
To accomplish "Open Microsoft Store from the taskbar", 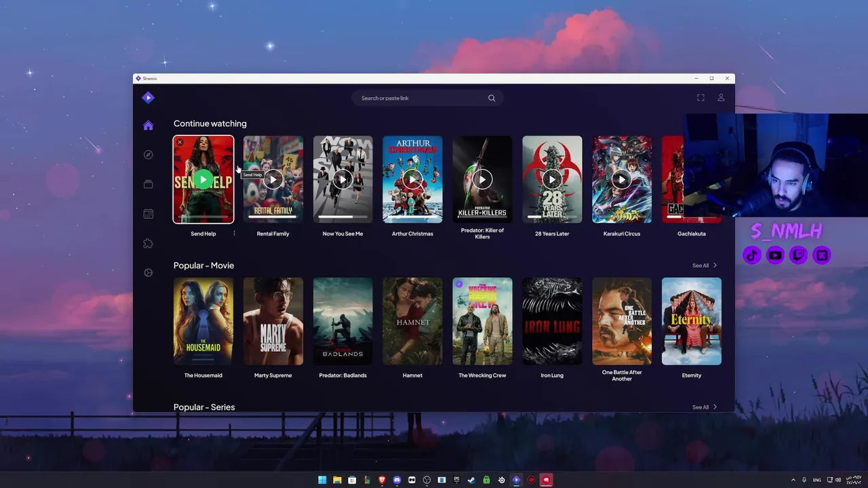I will point(352,480).
